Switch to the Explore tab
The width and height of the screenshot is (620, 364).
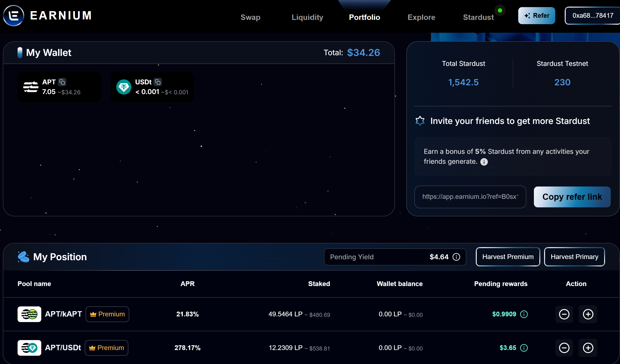pos(421,17)
